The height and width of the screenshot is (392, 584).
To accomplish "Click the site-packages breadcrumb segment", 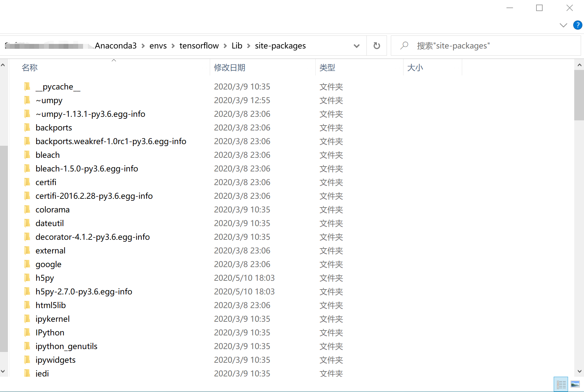I will click(x=280, y=46).
